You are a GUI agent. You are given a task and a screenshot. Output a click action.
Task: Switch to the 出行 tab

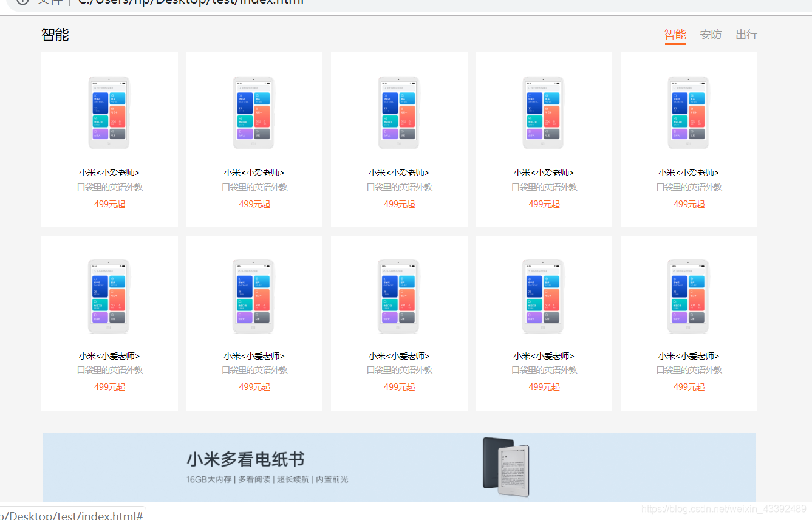(746, 35)
